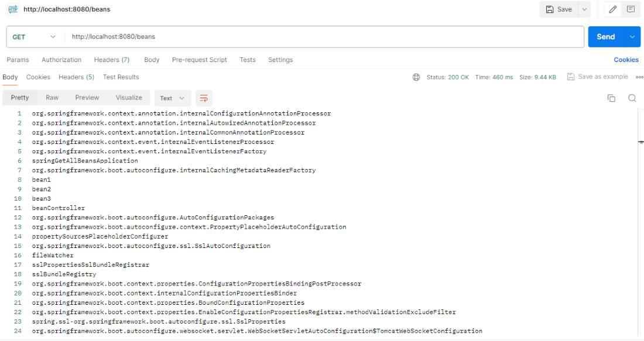Click the edit pencil icon
Screen dimensions: 644x341
pyautogui.click(x=613, y=9)
